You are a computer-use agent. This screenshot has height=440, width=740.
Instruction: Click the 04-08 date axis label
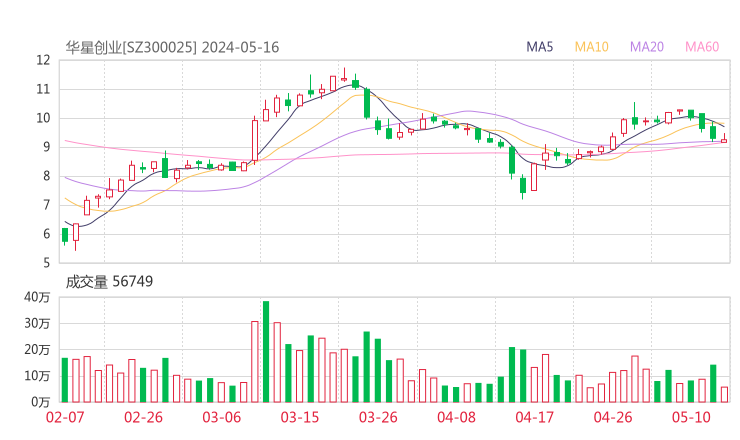coord(456,417)
